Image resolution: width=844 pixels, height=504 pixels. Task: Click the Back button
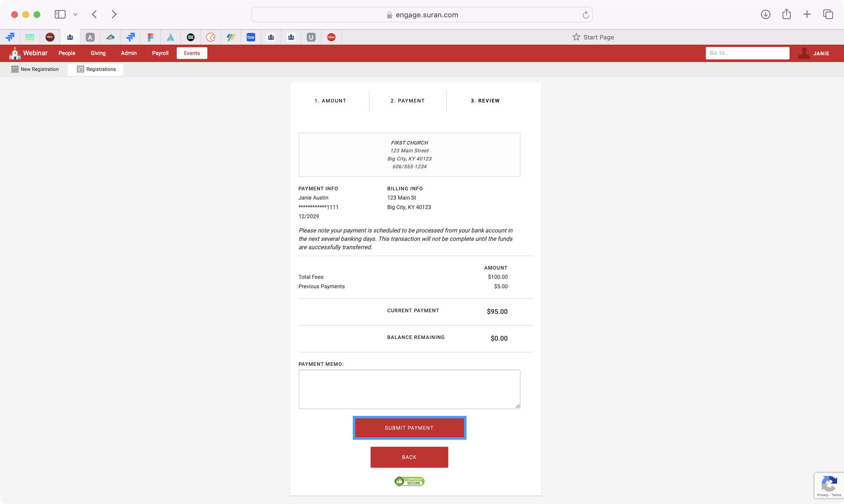[x=409, y=457]
